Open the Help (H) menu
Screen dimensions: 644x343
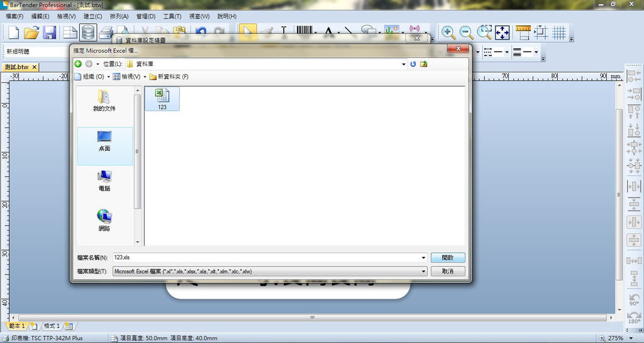point(226,16)
